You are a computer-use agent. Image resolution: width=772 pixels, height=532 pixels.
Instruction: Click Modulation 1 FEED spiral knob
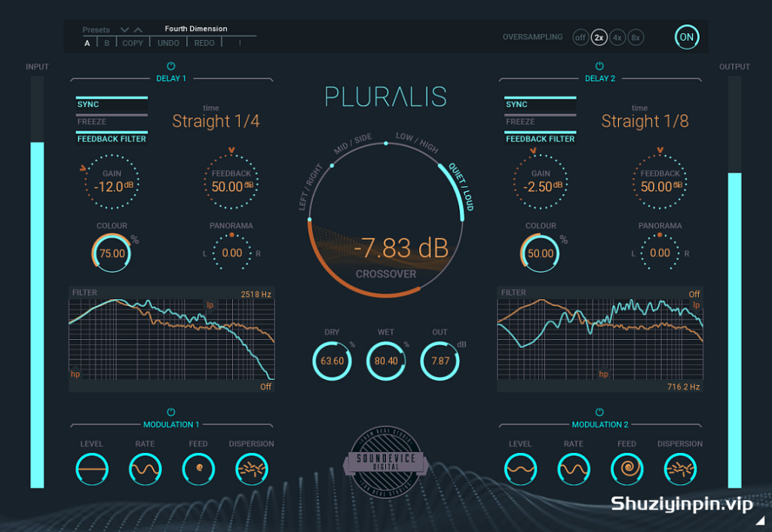click(198, 469)
